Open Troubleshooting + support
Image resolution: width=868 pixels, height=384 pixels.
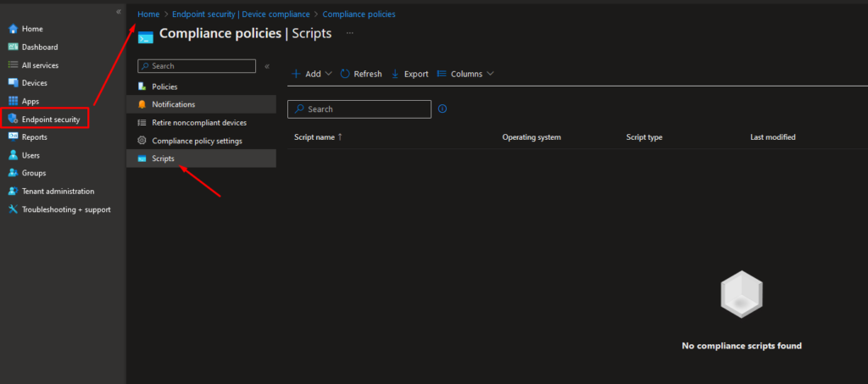pos(66,209)
